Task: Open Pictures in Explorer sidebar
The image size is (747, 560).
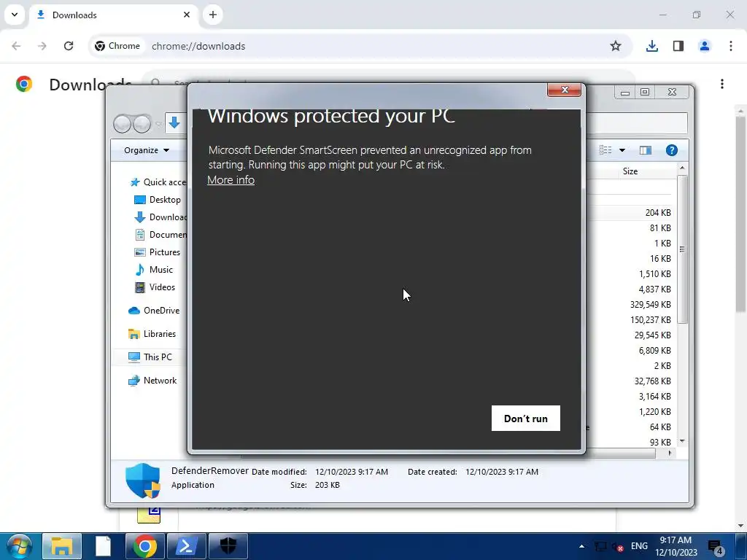Action: [158, 252]
